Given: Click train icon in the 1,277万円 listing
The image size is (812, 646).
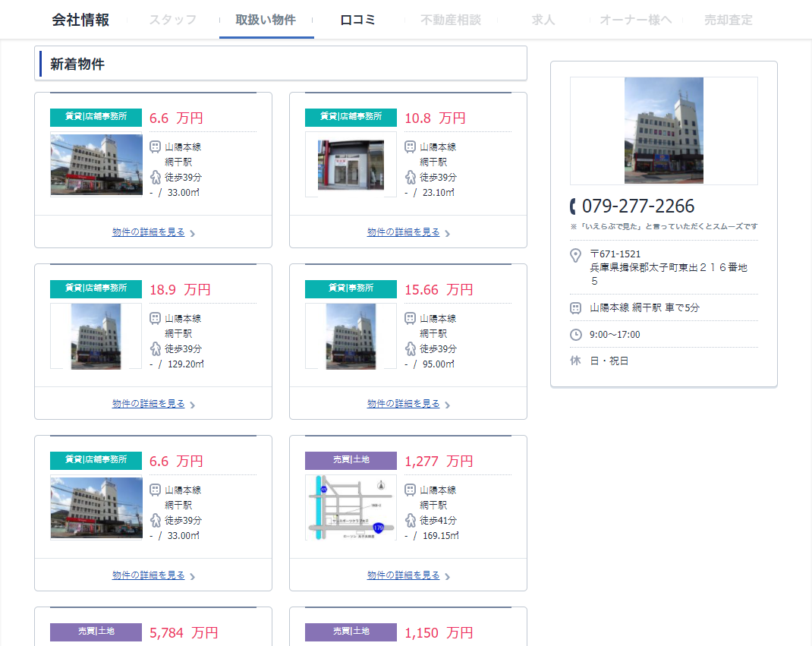Looking at the screenshot, I should (410, 490).
